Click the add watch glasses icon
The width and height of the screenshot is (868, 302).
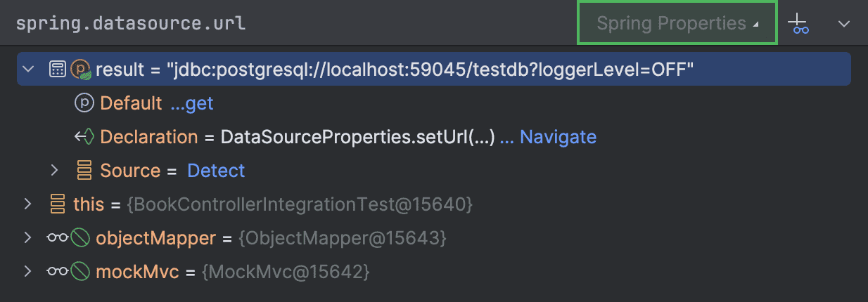(x=798, y=24)
